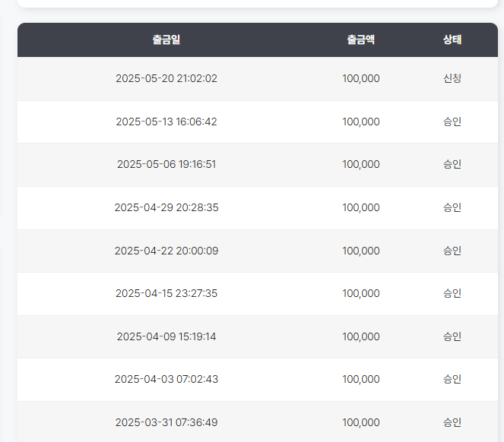Click the 100,000 amount in 2025-04-22 row
This screenshot has height=442, width=504.
(x=361, y=251)
